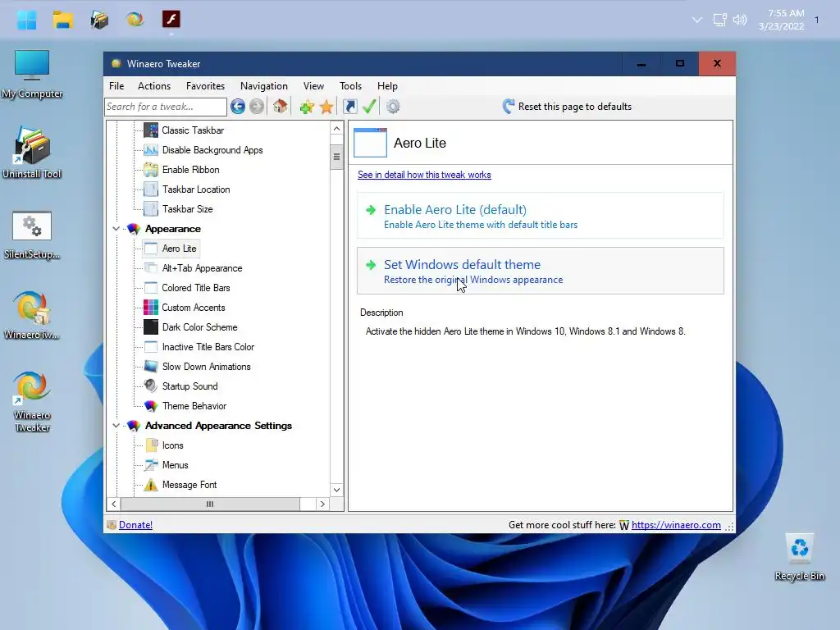Screen dimensions: 840x630
Task: Open the View menu
Action: point(313,85)
